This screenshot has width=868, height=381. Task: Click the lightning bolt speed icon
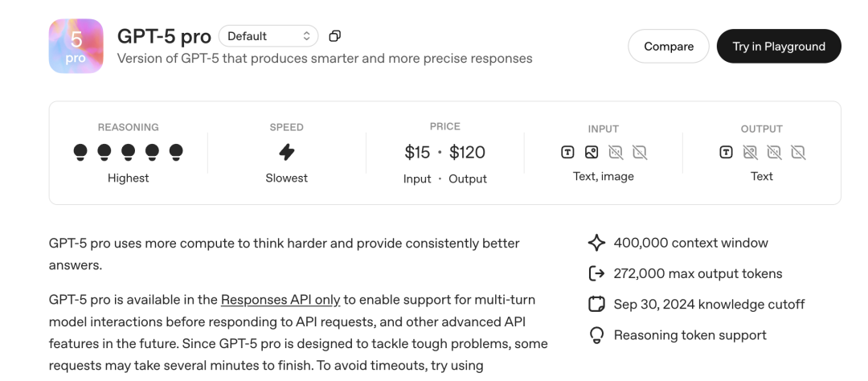click(286, 152)
